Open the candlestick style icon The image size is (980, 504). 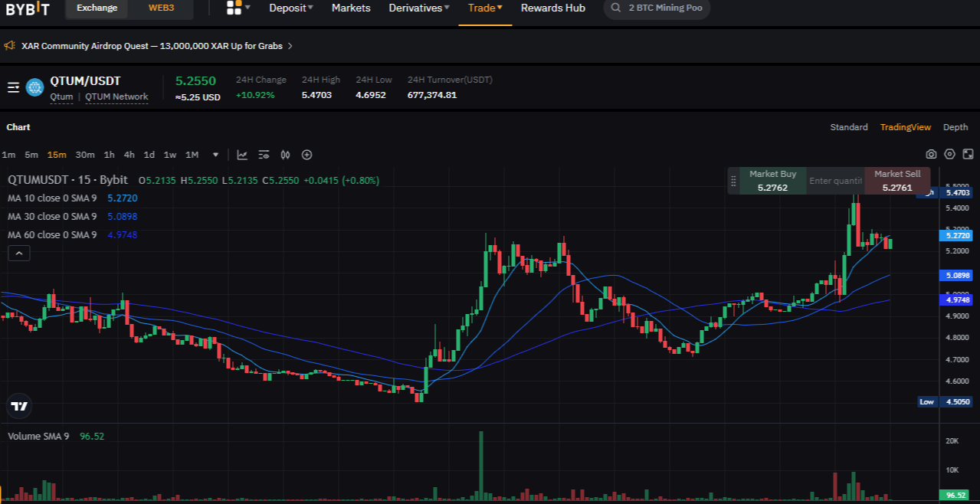(x=285, y=155)
